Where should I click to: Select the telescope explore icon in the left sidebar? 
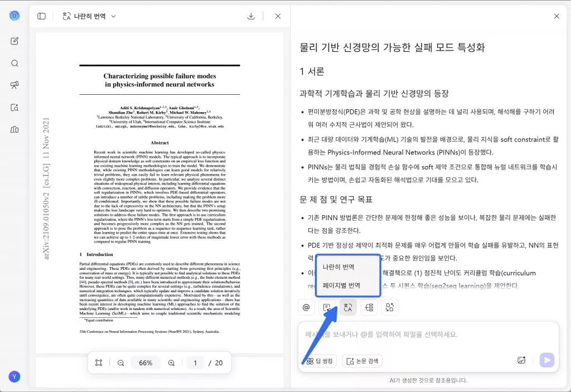coord(14,85)
